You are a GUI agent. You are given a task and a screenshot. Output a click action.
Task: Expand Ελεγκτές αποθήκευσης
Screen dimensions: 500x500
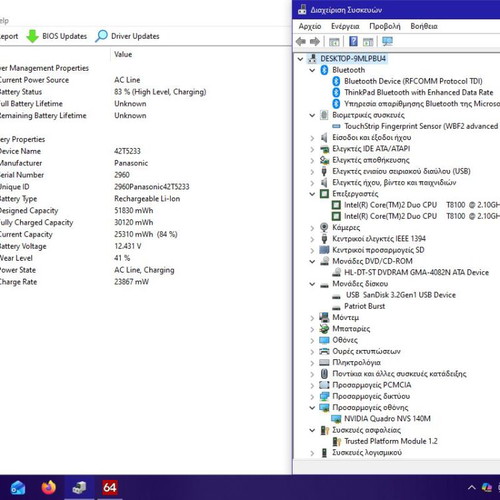click(x=312, y=160)
